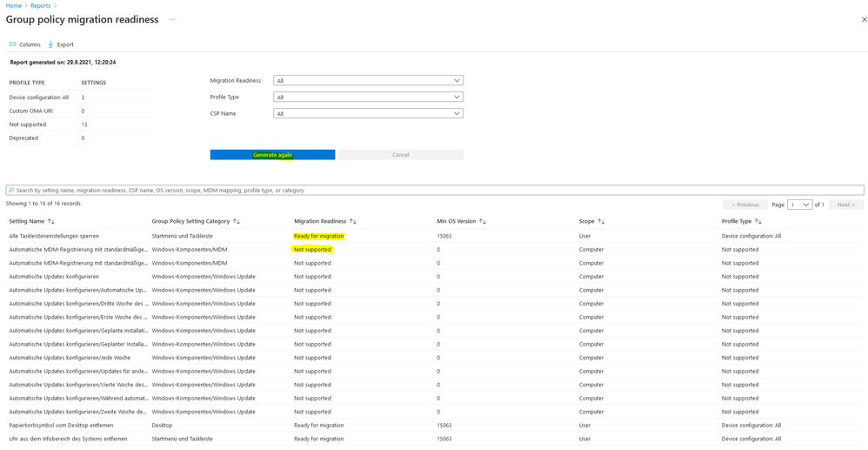Screen dimensions: 868x450
Task: Expand the CSP Name filter dropdown
Action: 368,113
